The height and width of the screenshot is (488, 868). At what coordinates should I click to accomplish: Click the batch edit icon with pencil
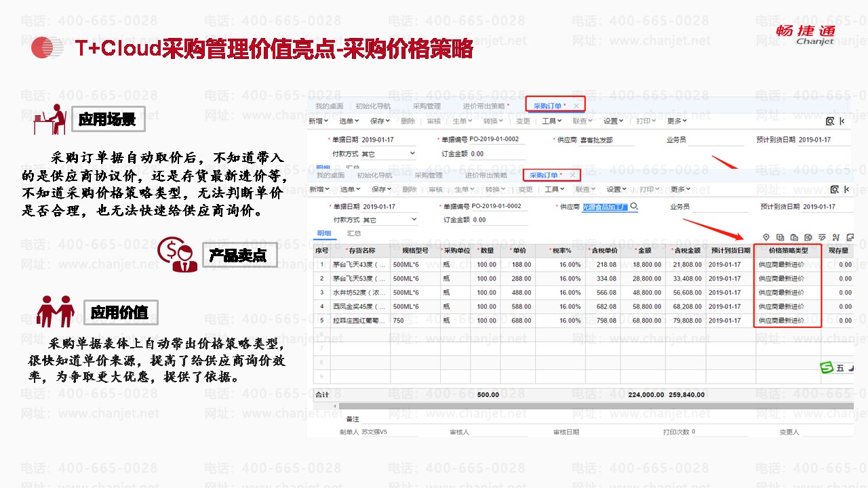click(x=823, y=237)
